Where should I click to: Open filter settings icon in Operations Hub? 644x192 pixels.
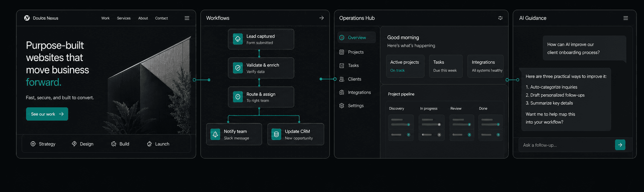coord(500,18)
